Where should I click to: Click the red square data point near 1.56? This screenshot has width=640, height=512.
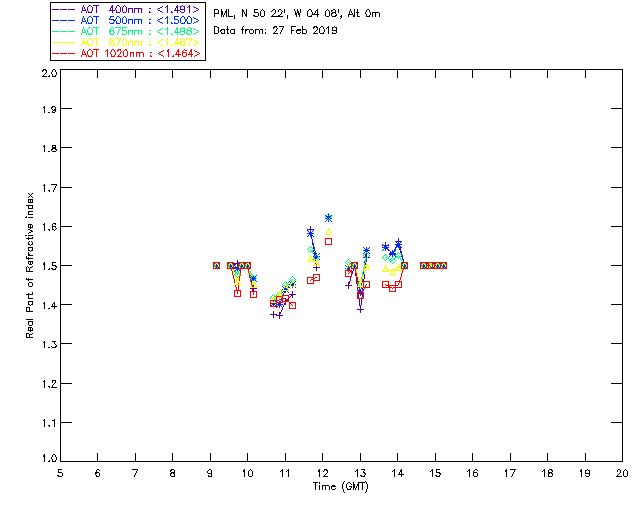tap(329, 242)
